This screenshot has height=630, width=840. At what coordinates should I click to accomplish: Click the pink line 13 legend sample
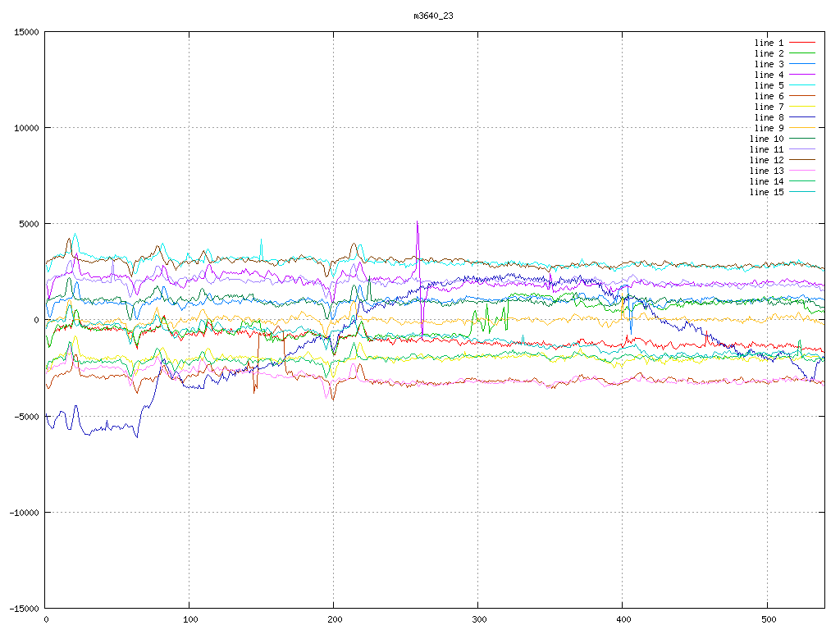802,171
